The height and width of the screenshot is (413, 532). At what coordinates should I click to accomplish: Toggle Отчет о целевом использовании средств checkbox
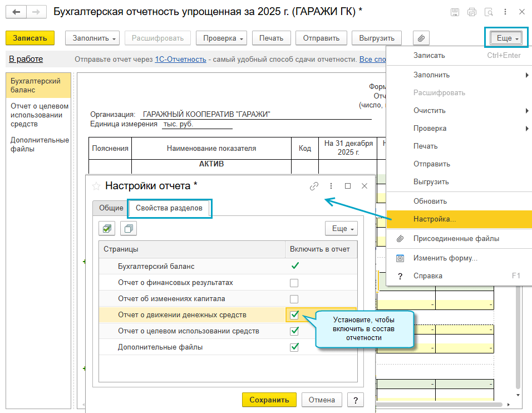294,331
